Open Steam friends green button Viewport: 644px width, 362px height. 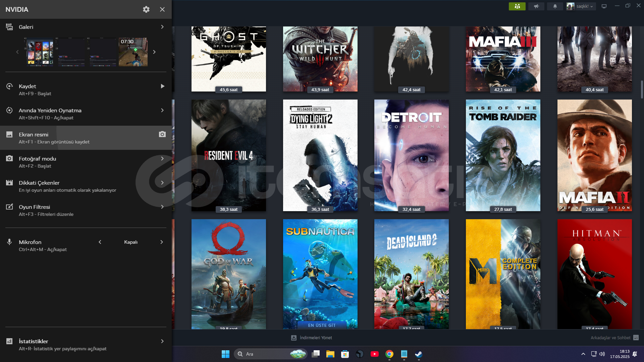coord(517,6)
